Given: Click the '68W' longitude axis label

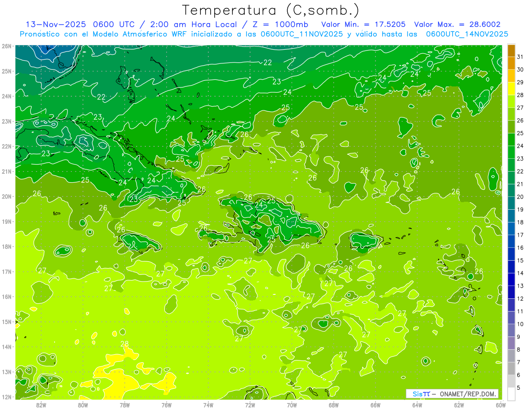Looking at the screenshot, I should click(x=334, y=405).
